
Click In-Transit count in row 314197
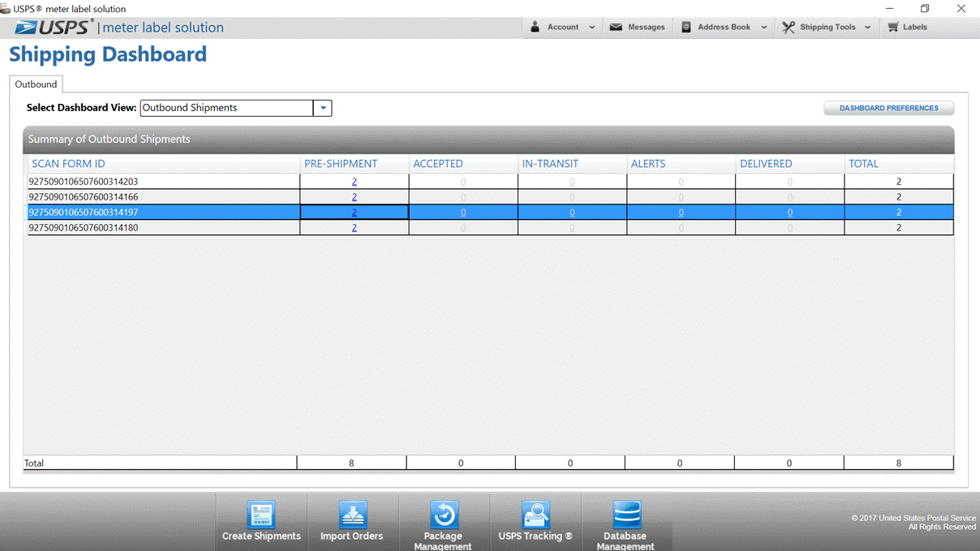pos(572,213)
